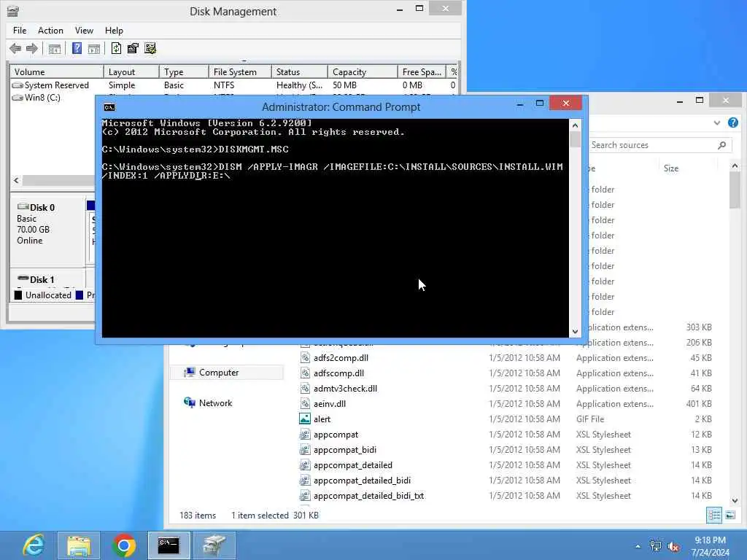
Task: Click the Properties toolbar icon in Disk Management
Action: click(133, 48)
